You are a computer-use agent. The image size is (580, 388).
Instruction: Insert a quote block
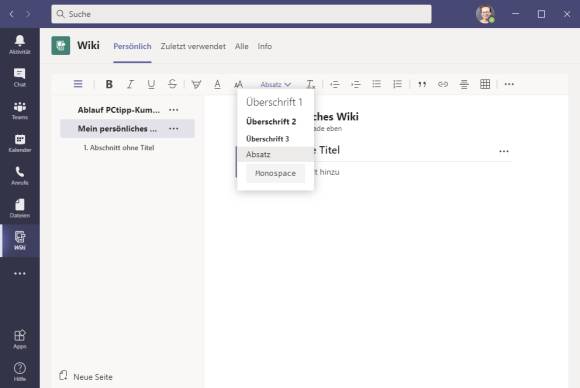(x=422, y=84)
